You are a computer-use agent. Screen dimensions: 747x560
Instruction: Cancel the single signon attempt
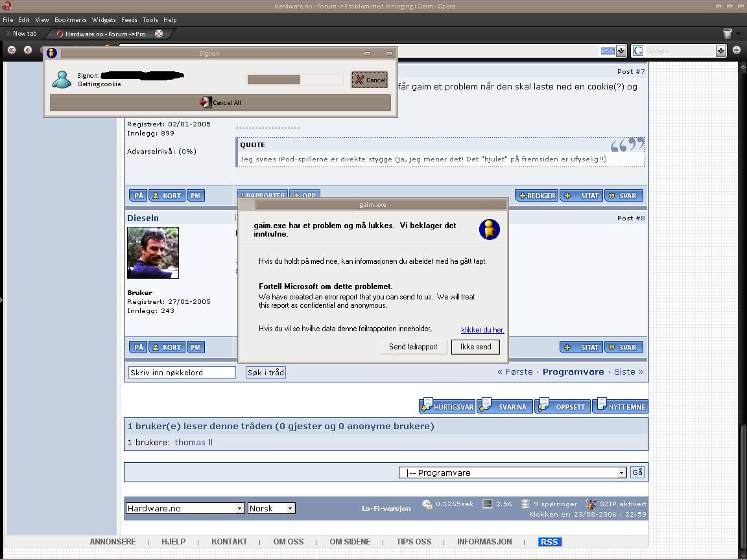[x=370, y=80]
